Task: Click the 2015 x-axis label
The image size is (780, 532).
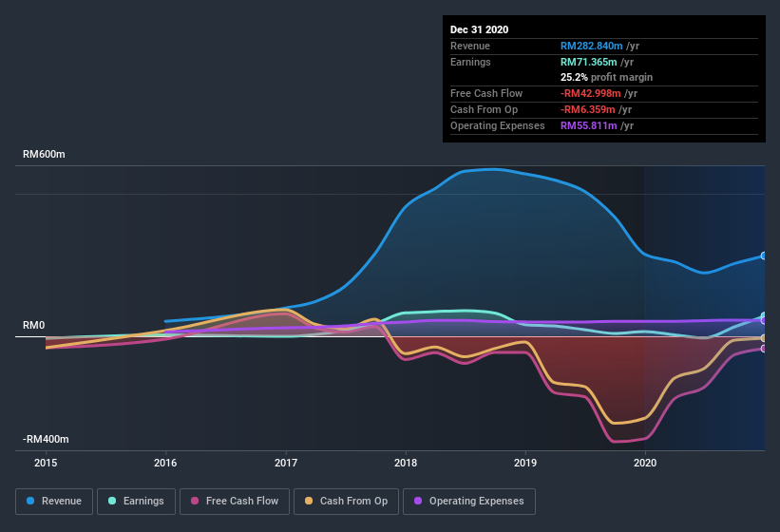Action: [46, 463]
